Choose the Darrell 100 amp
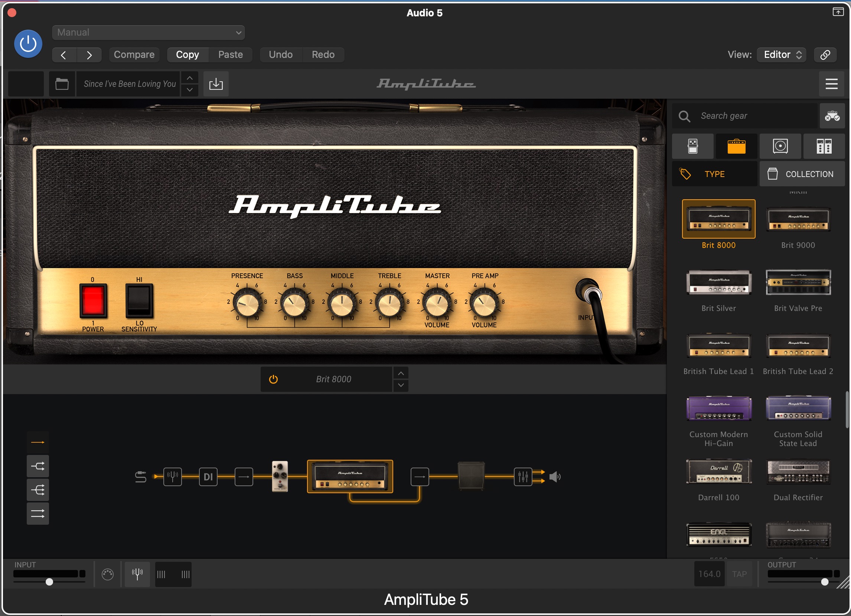This screenshot has height=616, width=851. pyautogui.click(x=718, y=472)
